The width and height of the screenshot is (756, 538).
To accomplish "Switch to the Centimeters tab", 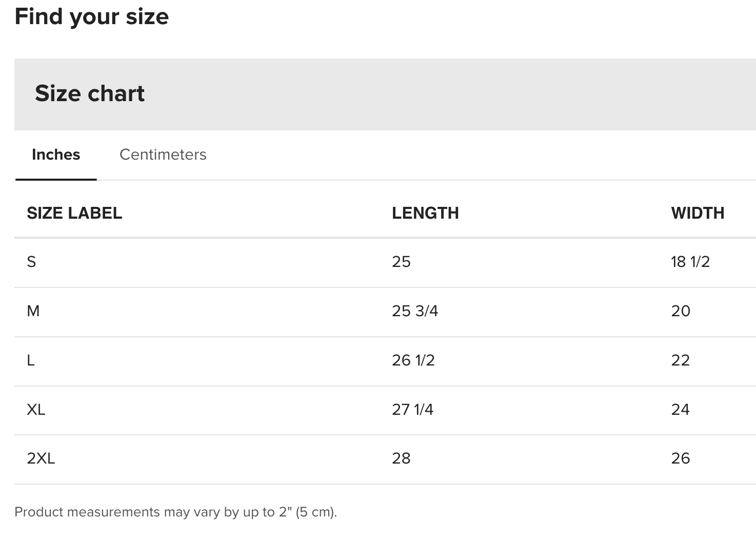I will (x=163, y=155).
